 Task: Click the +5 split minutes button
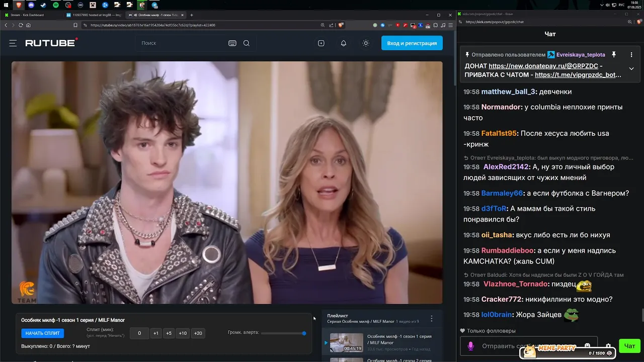(x=169, y=333)
